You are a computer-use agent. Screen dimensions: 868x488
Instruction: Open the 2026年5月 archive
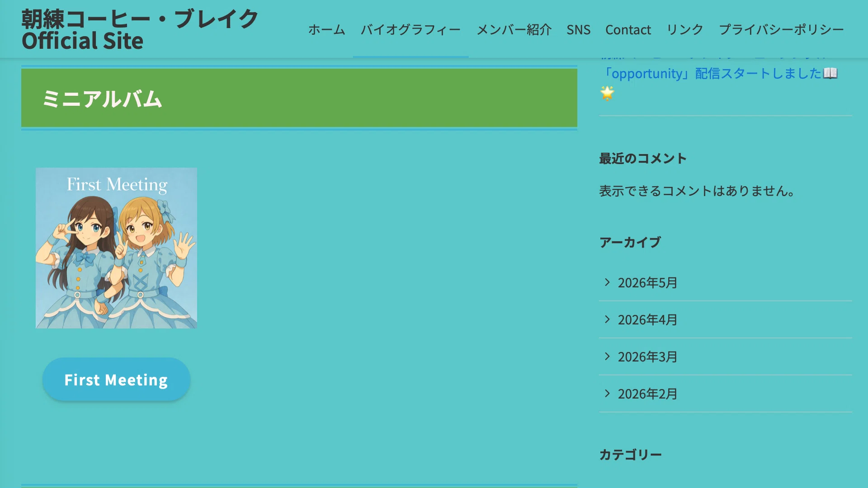pos(647,283)
